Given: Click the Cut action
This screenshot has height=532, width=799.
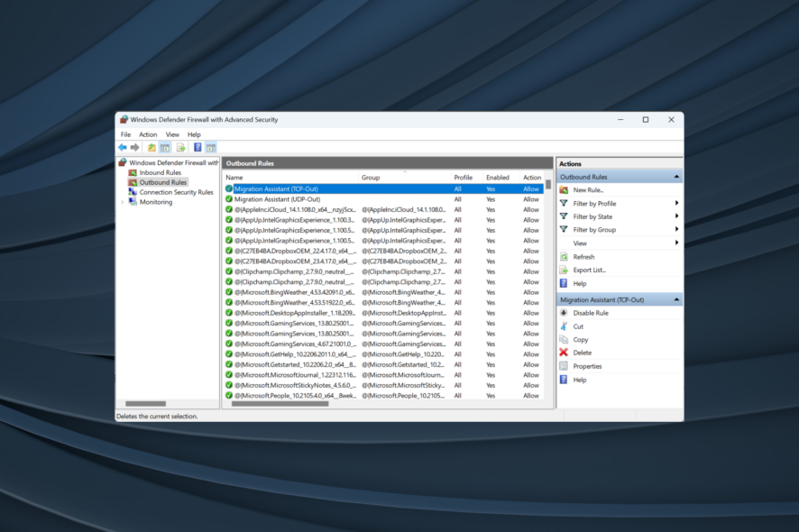Looking at the screenshot, I should tap(578, 326).
